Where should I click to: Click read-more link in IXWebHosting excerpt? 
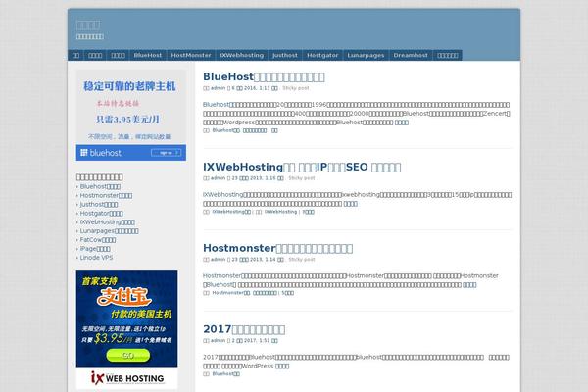(x=350, y=204)
